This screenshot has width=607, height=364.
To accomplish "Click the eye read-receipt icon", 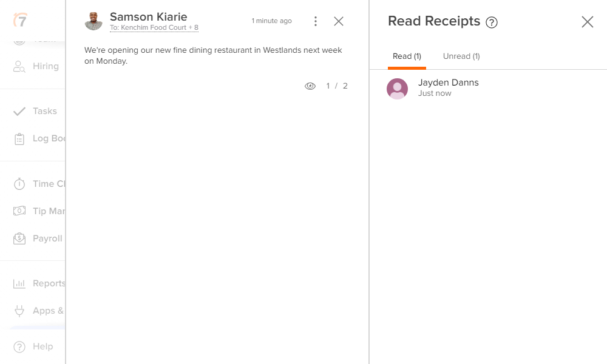I will pos(310,86).
